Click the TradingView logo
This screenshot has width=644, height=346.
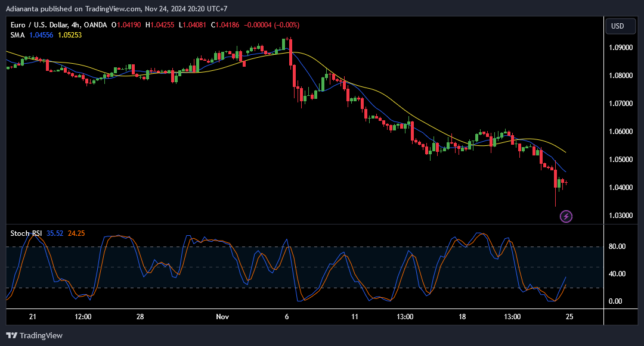(35, 335)
